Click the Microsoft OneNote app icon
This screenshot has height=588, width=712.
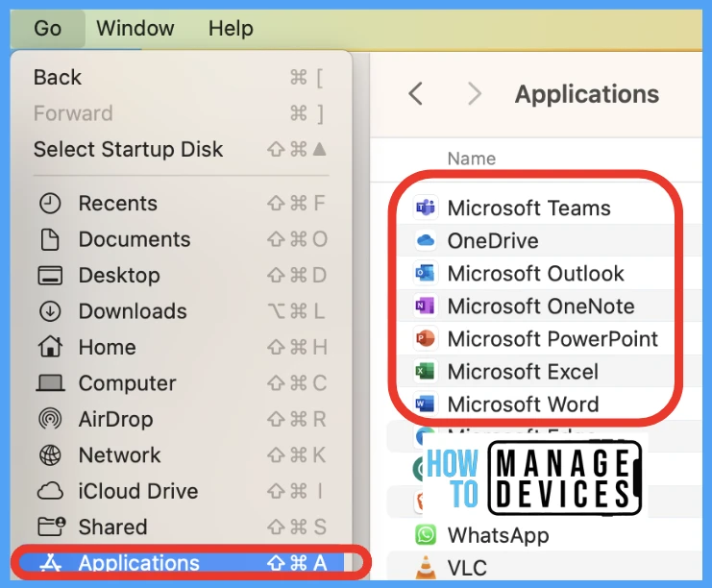tap(426, 306)
